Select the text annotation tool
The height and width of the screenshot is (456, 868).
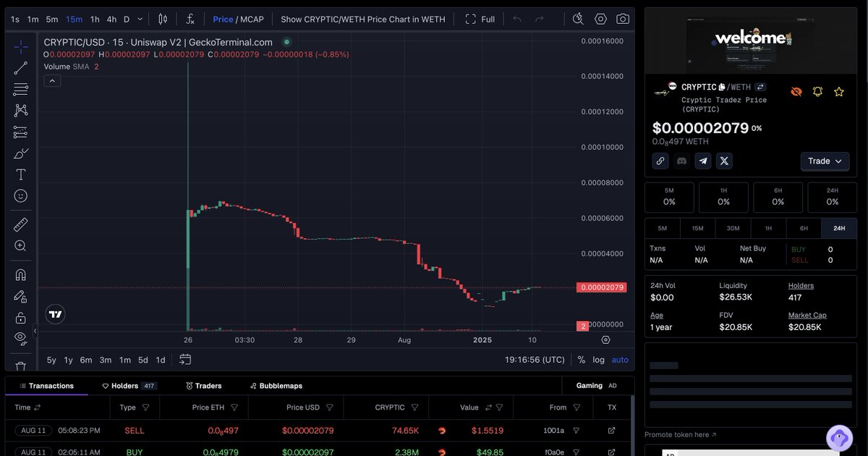(20, 174)
